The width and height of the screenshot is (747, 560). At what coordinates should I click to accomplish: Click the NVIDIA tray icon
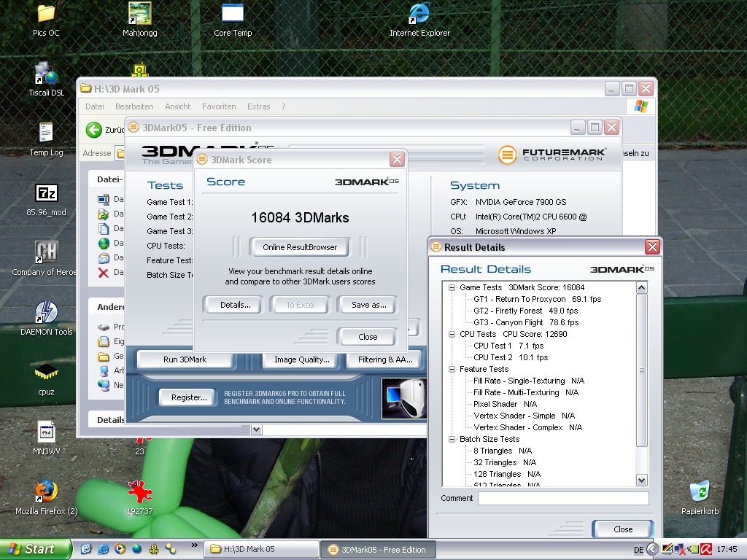click(693, 550)
